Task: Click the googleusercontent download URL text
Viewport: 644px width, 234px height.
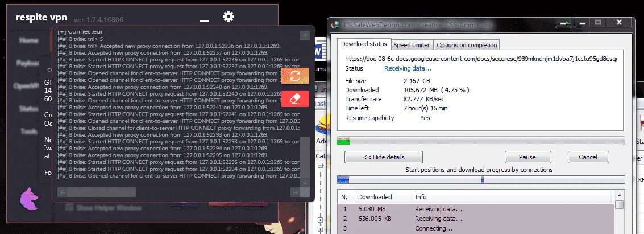Action: pos(480,59)
